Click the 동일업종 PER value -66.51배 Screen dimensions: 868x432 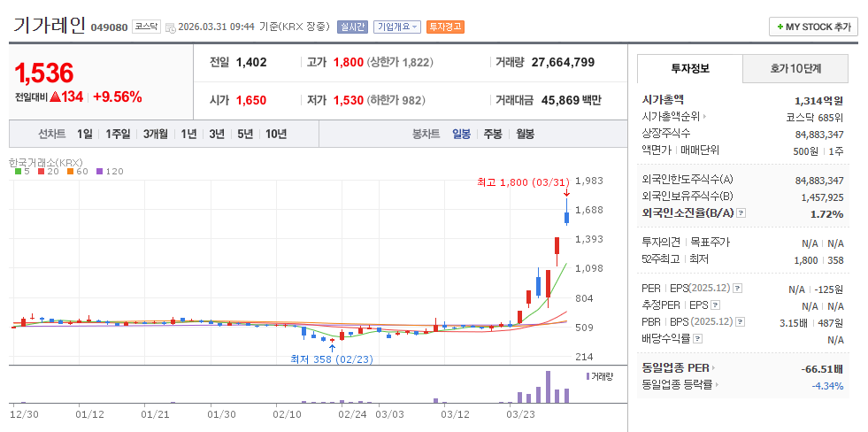[822, 368]
